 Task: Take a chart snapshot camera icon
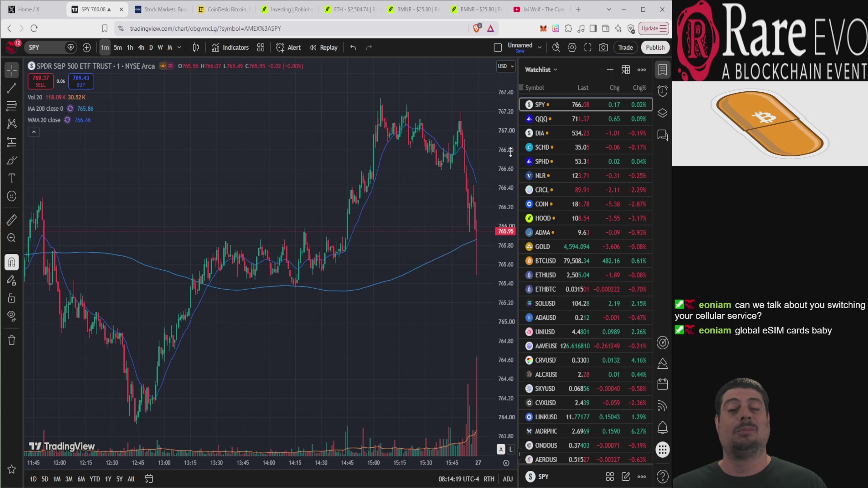point(604,47)
